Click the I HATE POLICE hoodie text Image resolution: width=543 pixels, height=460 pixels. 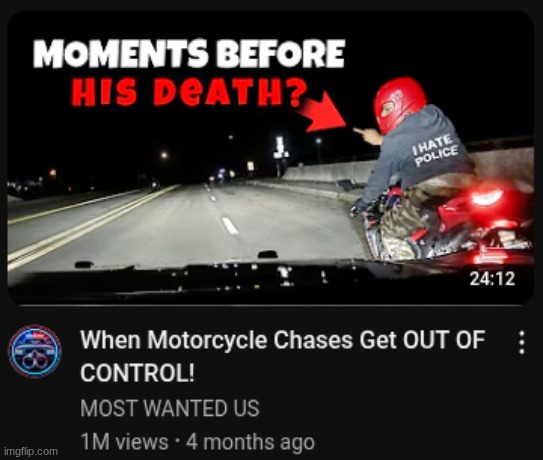tap(435, 149)
